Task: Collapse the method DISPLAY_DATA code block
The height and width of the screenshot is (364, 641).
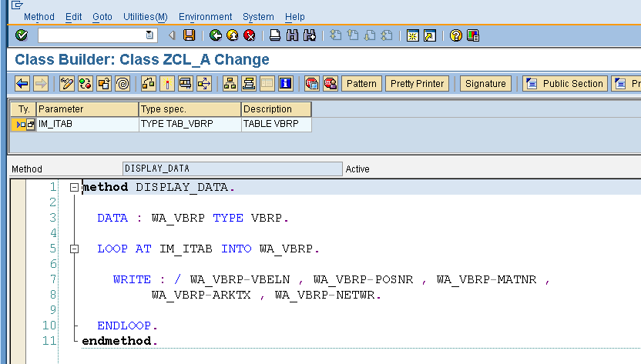Action: tap(74, 187)
